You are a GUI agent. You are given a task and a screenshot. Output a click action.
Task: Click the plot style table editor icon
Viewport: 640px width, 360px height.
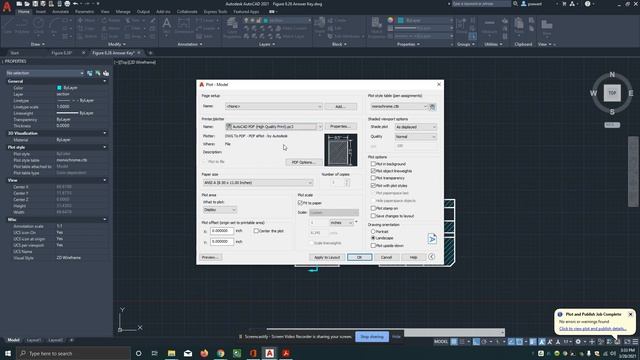click(433, 107)
